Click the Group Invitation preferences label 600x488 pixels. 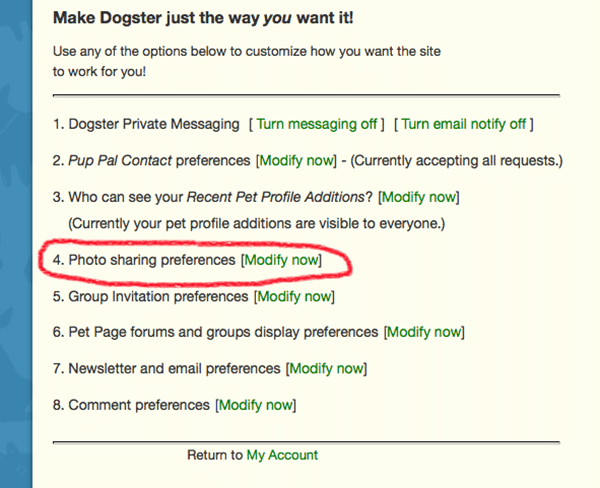tap(158, 297)
